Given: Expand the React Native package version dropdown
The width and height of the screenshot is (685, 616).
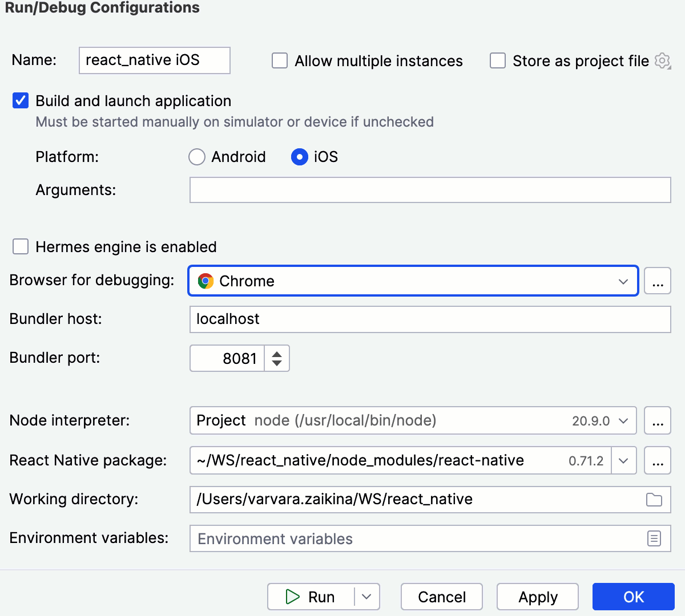Looking at the screenshot, I should click(623, 460).
